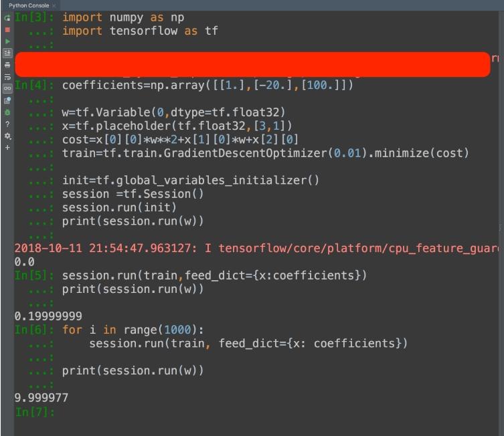The image size is (504, 436).
Task: Open console settings gear dropdown
Action: (x=7, y=136)
